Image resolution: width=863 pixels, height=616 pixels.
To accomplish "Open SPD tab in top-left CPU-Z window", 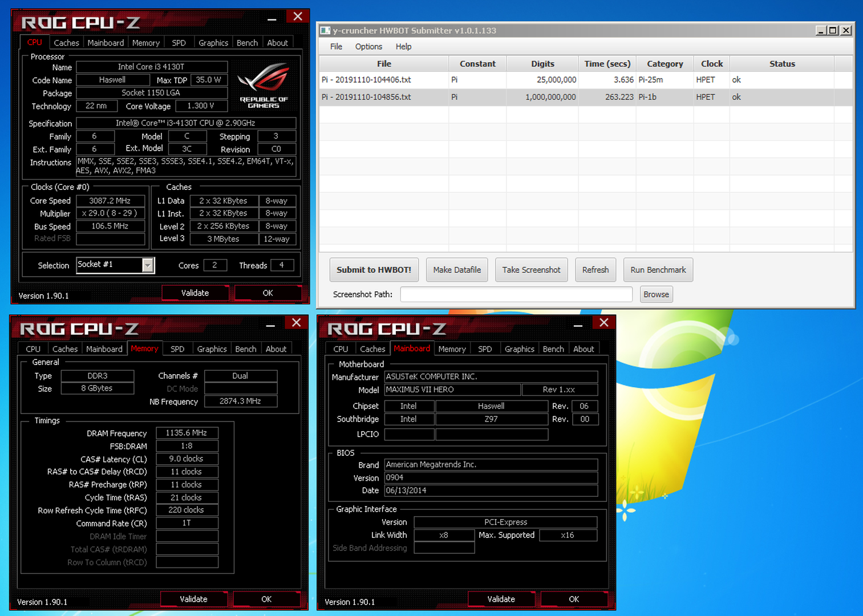I will pos(179,43).
